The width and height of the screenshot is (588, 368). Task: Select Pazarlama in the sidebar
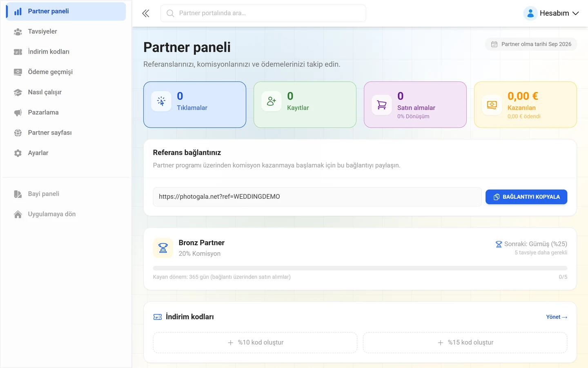click(x=66, y=112)
